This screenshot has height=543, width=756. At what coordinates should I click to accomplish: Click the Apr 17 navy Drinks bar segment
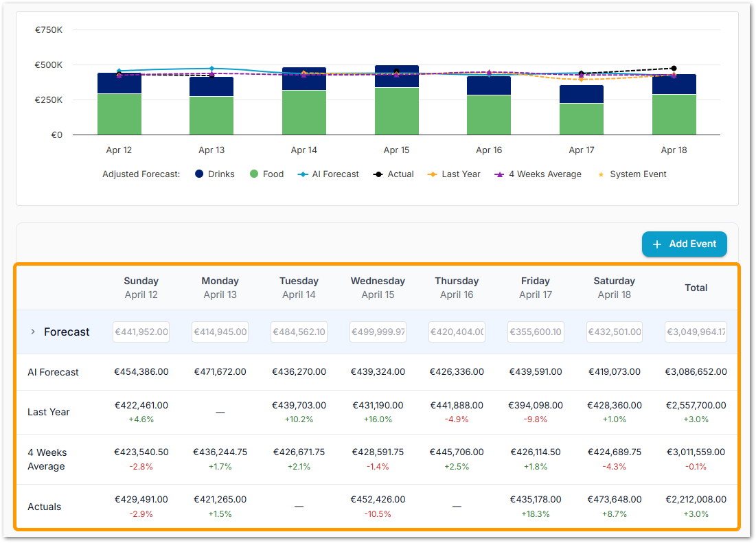coord(582,94)
